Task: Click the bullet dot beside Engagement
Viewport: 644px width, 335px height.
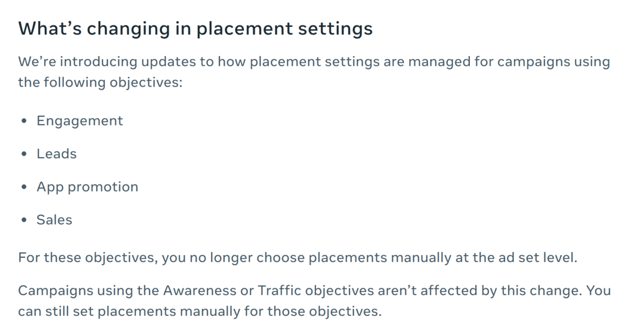Action: [24, 121]
